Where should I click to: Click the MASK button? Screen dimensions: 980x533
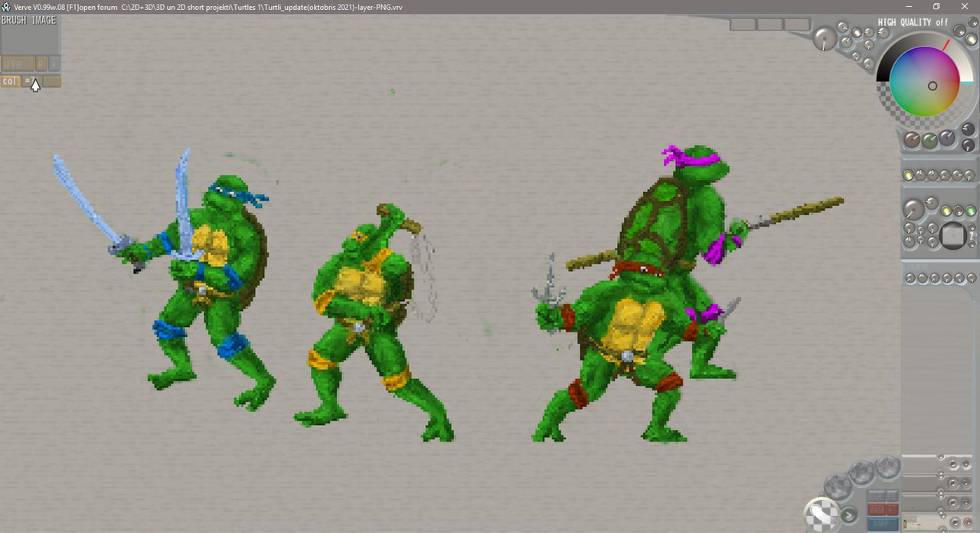click(x=877, y=510)
